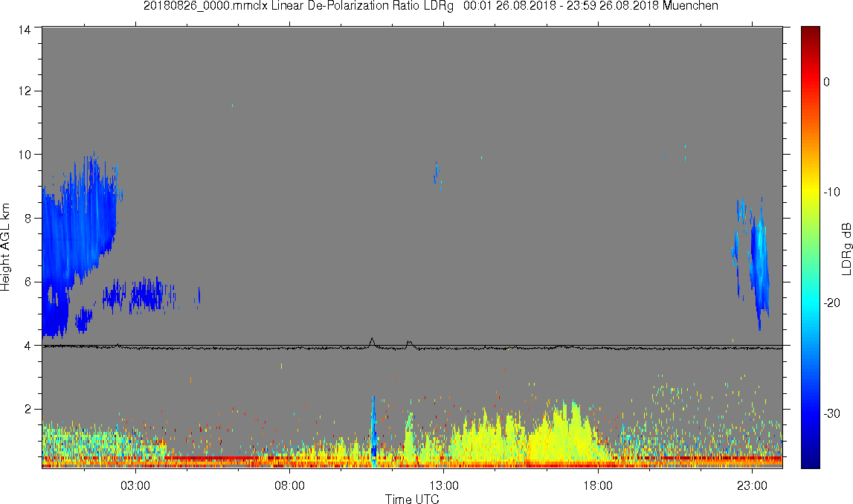853x504 pixels.
Task: Click the 23:00 time tick label
Action: click(752, 485)
